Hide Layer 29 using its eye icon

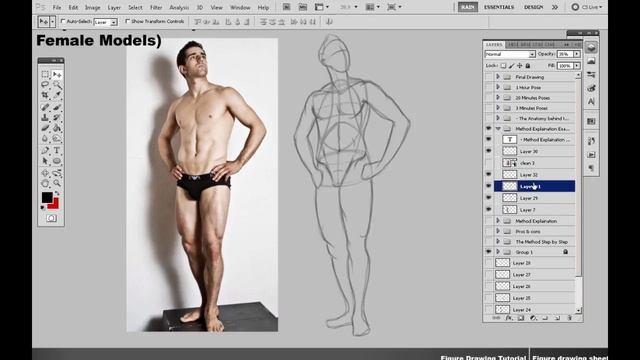[x=489, y=198]
